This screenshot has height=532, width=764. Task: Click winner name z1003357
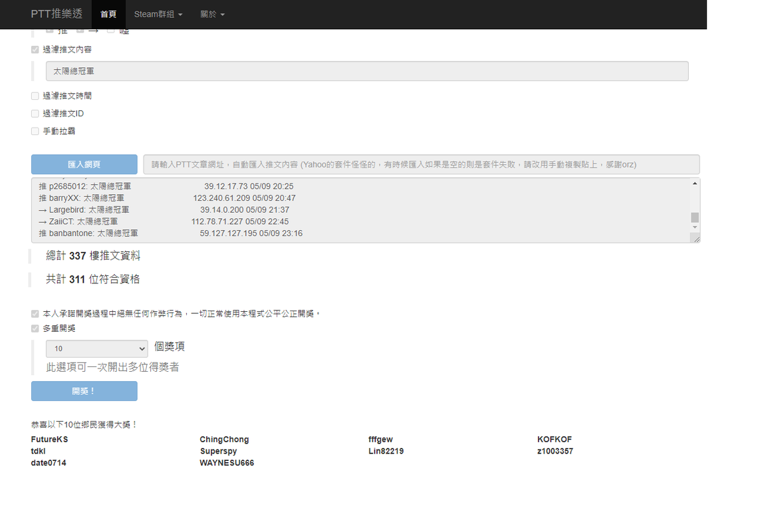click(x=555, y=451)
